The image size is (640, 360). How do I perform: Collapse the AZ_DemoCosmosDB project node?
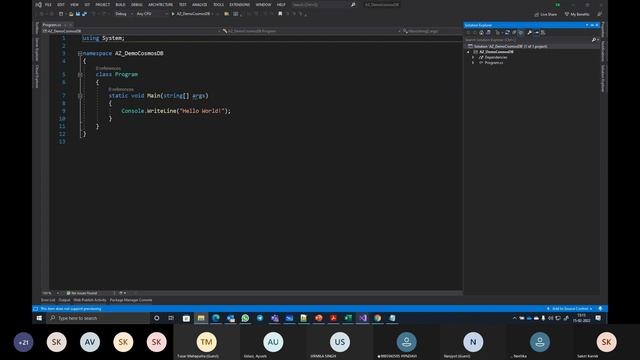468,52
